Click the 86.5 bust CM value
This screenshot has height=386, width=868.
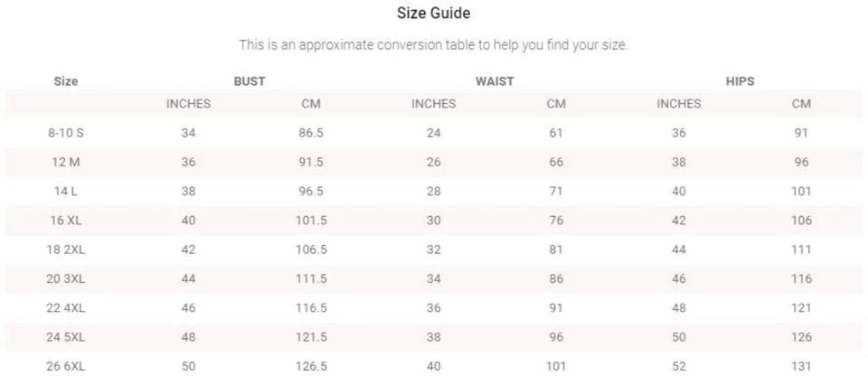(311, 133)
